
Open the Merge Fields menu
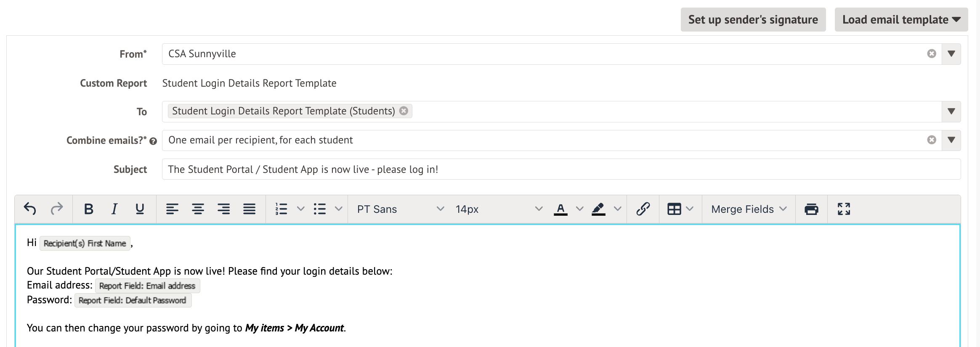click(749, 209)
